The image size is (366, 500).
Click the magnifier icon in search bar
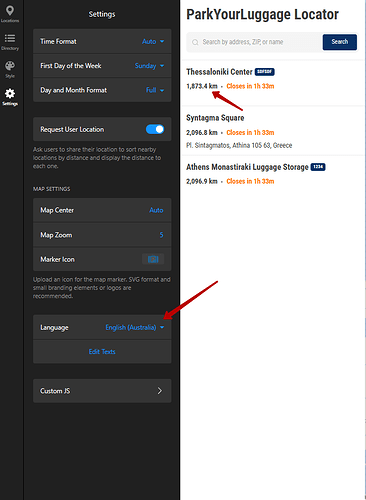195,42
